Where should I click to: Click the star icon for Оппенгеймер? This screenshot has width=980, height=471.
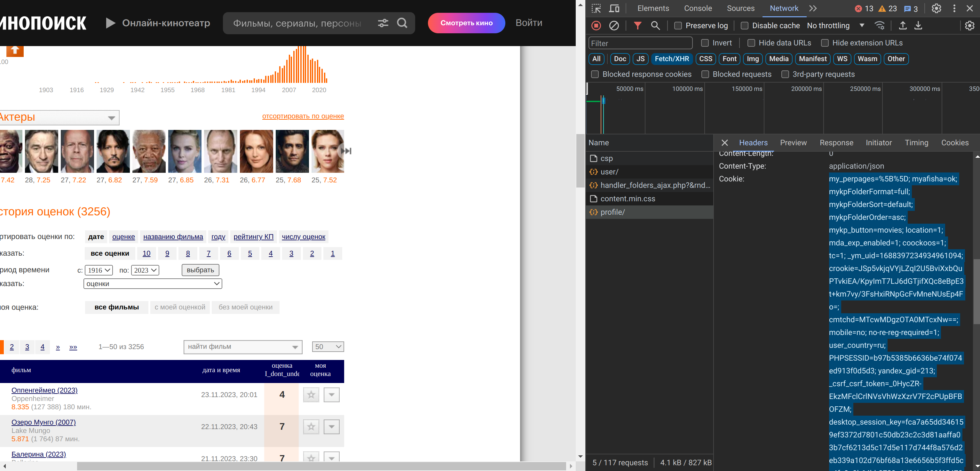coord(311,395)
